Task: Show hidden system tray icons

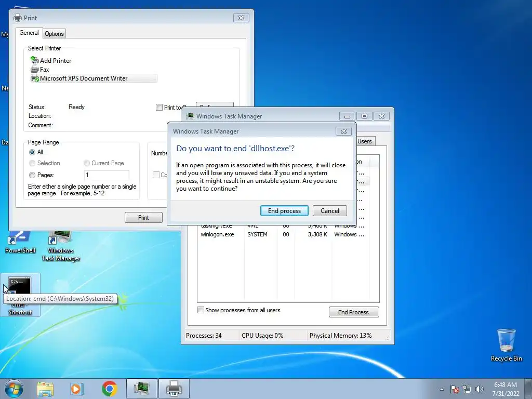Action: 442,389
